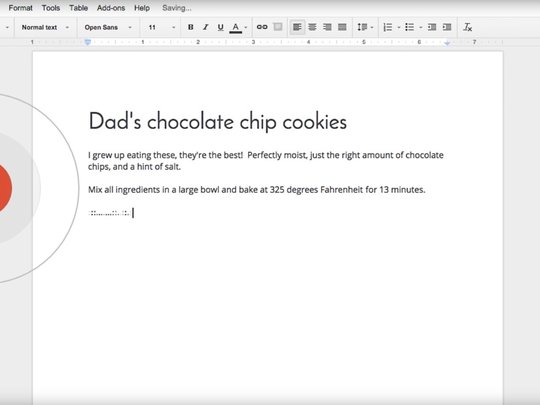This screenshot has width=540, height=405.
Task: Expand the line spacing dropdown arrow
Action: click(372, 27)
